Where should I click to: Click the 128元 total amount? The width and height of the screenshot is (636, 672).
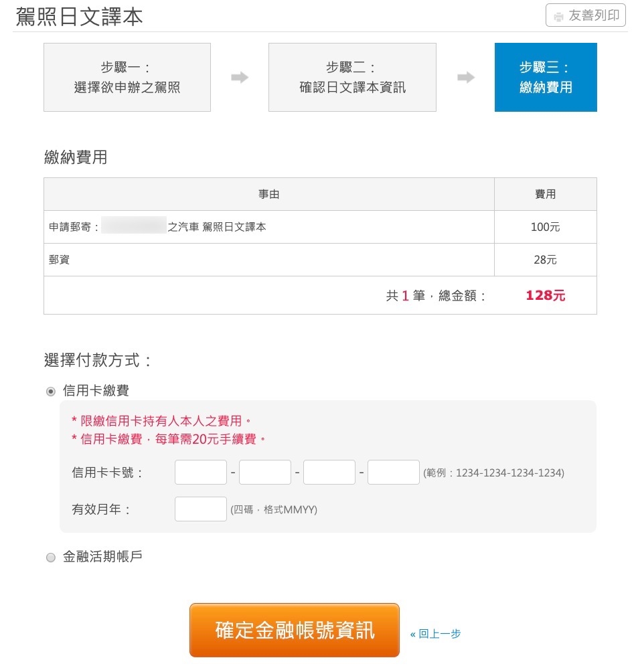545,296
